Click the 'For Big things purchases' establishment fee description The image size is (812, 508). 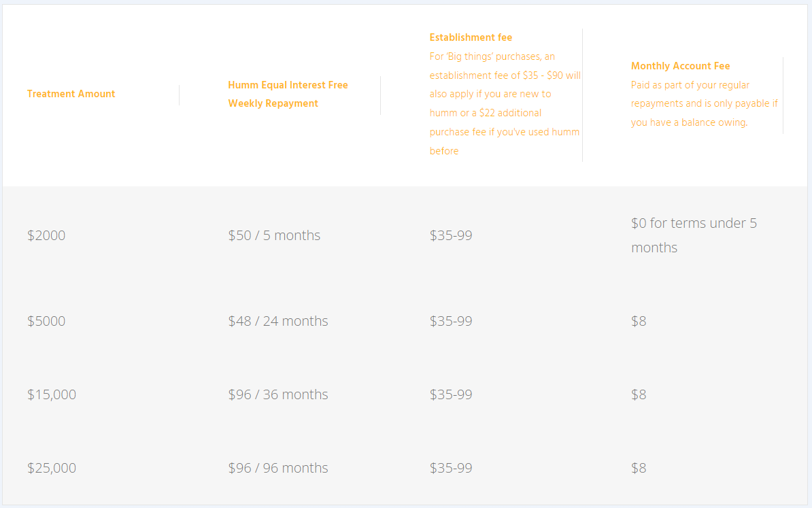(505, 103)
